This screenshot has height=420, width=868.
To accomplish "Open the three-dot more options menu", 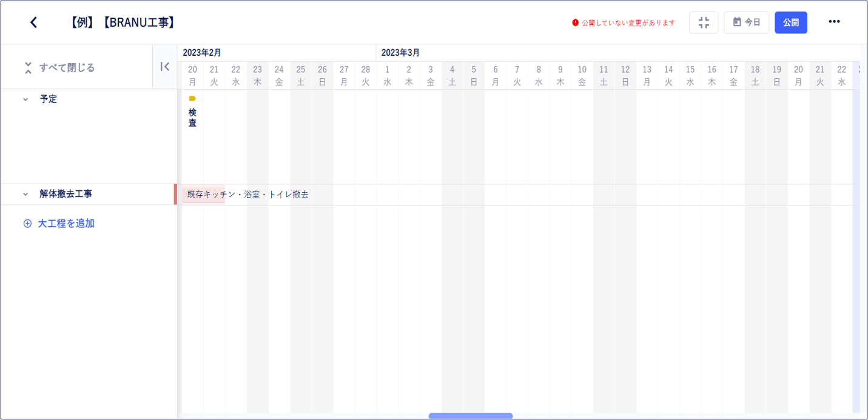I will (x=834, y=22).
